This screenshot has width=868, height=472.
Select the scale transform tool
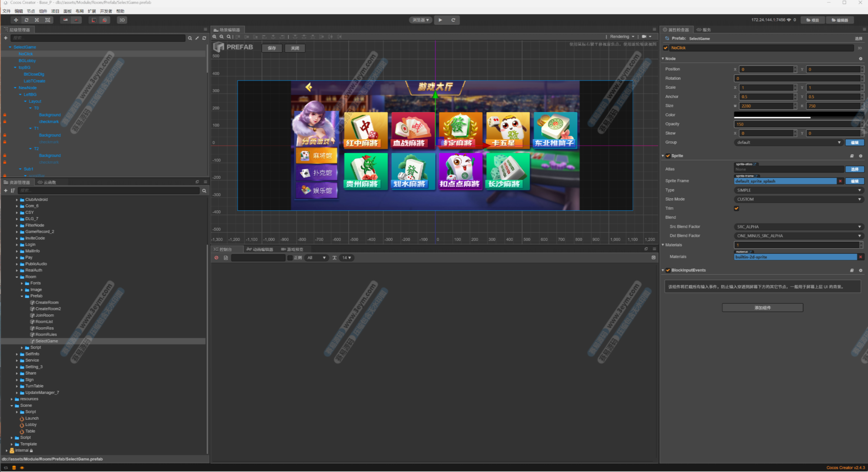pyautogui.click(x=37, y=20)
